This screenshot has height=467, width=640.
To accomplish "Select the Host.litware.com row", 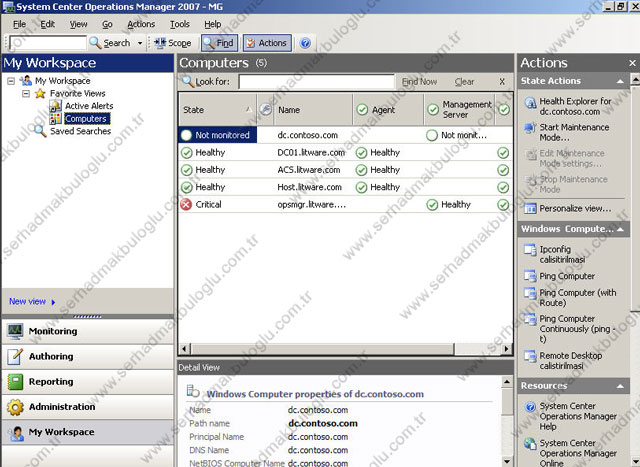I will (345, 187).
